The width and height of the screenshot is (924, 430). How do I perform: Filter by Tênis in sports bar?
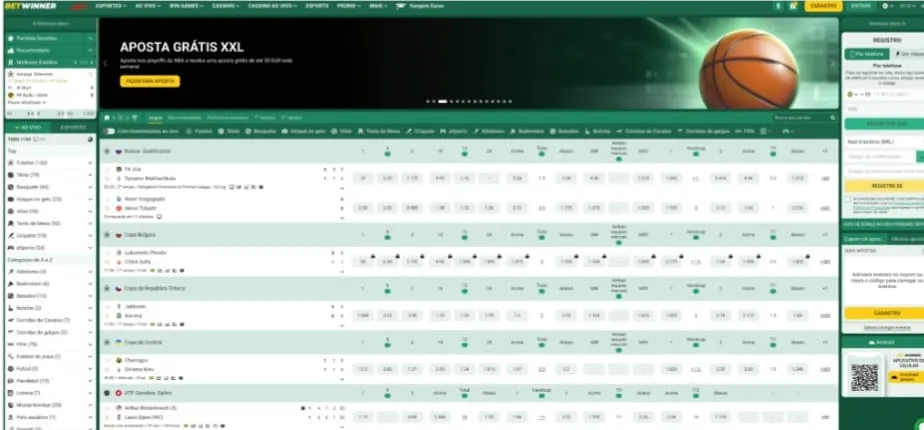coord(229,131)
